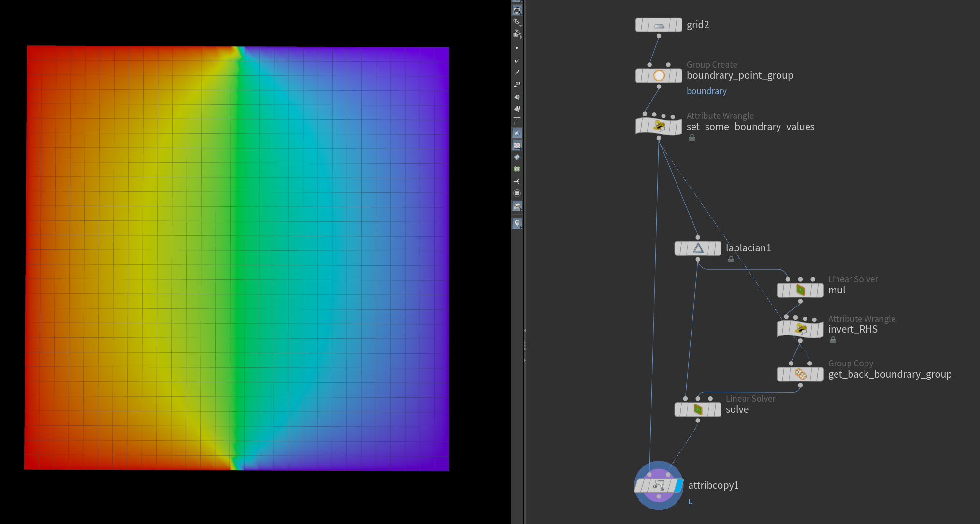Click the get_back_boundrary_group node label
The width and height of the screenshot is (980, 524).
[x=890, y=374]
